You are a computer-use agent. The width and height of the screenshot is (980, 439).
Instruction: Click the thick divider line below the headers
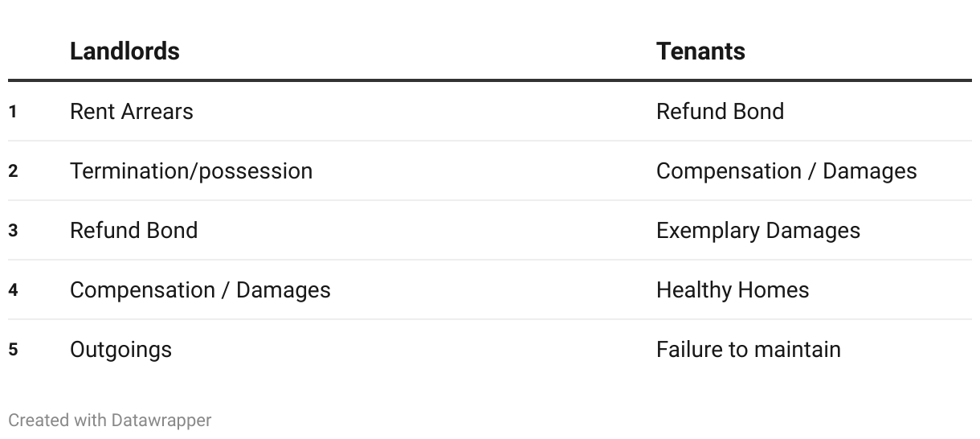coord(490,80)
